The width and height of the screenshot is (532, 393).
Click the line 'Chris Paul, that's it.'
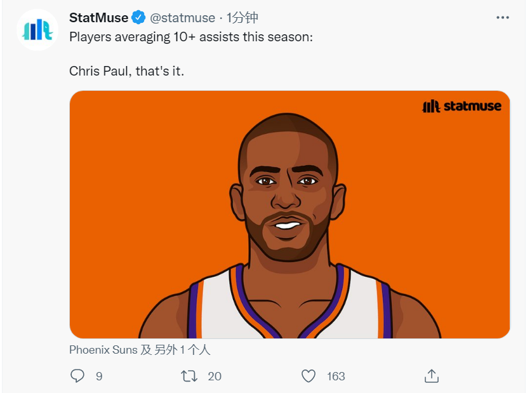coord(126,71)
